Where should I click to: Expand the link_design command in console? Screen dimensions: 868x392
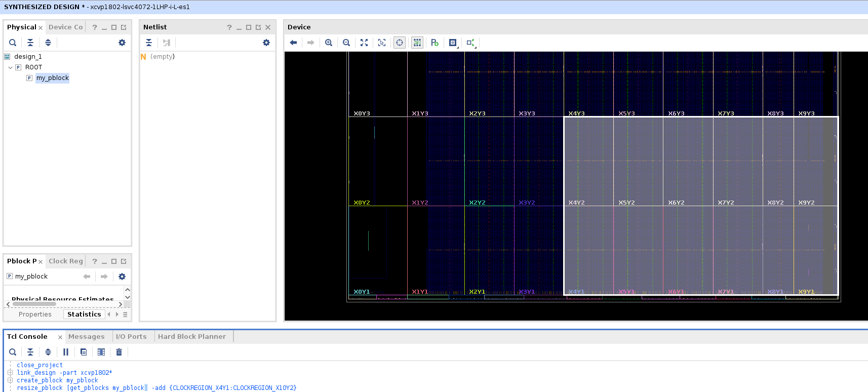coord(10,373)
